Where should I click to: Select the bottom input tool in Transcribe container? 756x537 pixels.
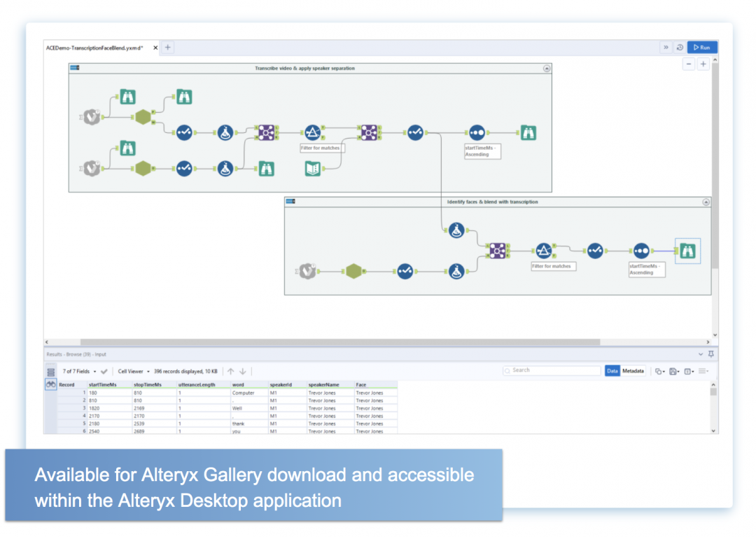(x=92, y=168)
